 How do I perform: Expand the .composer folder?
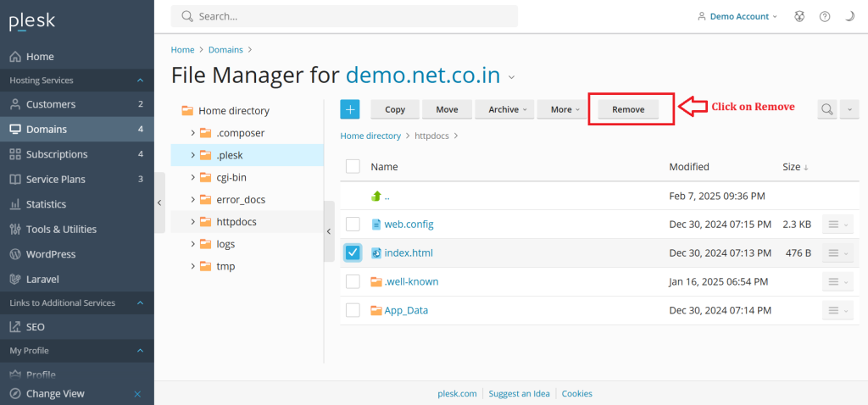[x=192, y=133]
